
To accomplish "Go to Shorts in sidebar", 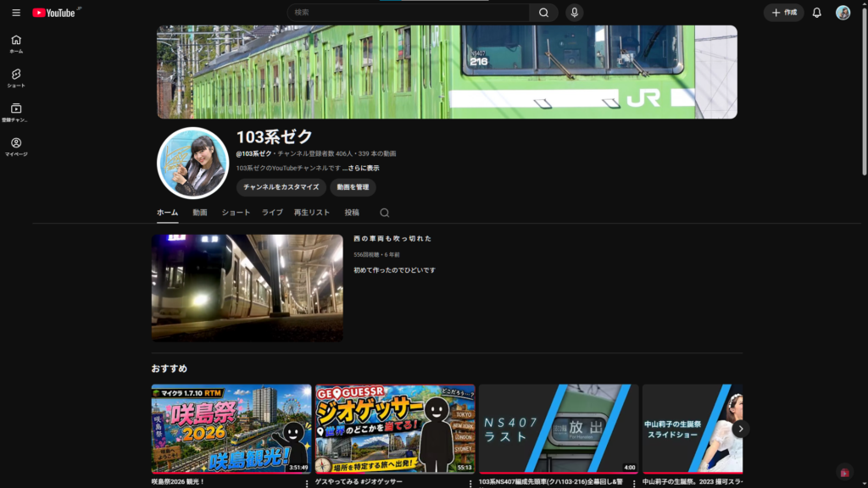I will (16, 78).
